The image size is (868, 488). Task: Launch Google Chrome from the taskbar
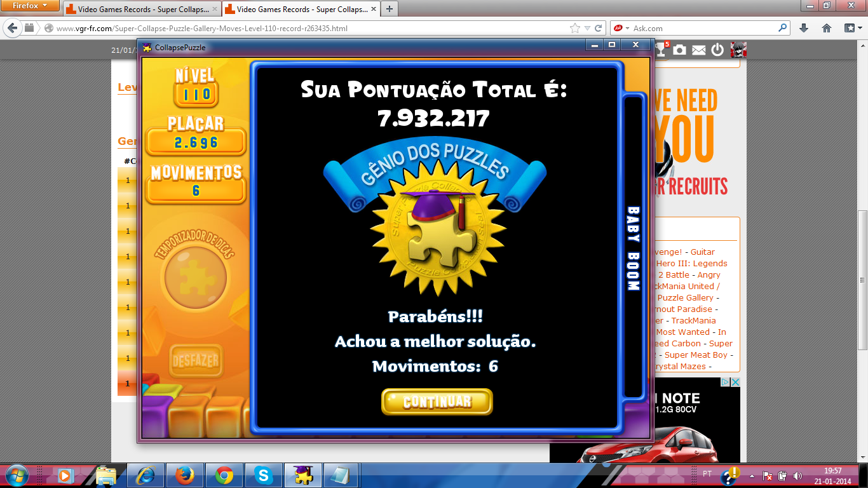click(224, 475)
